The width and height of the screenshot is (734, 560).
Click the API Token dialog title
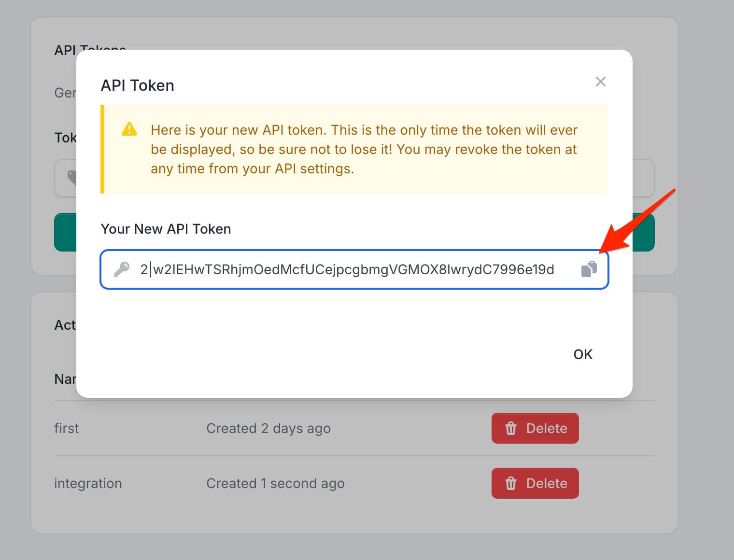pos(137,85)
